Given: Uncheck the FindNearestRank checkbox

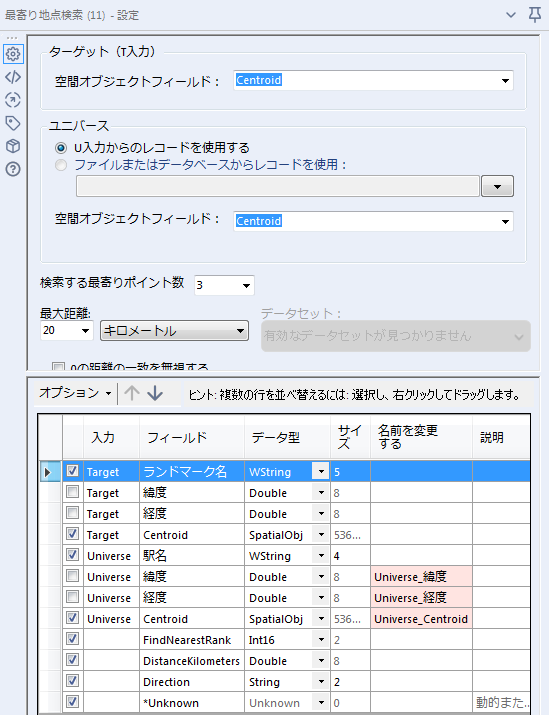Looking at the screenshot, I should [x=73, y=638].
